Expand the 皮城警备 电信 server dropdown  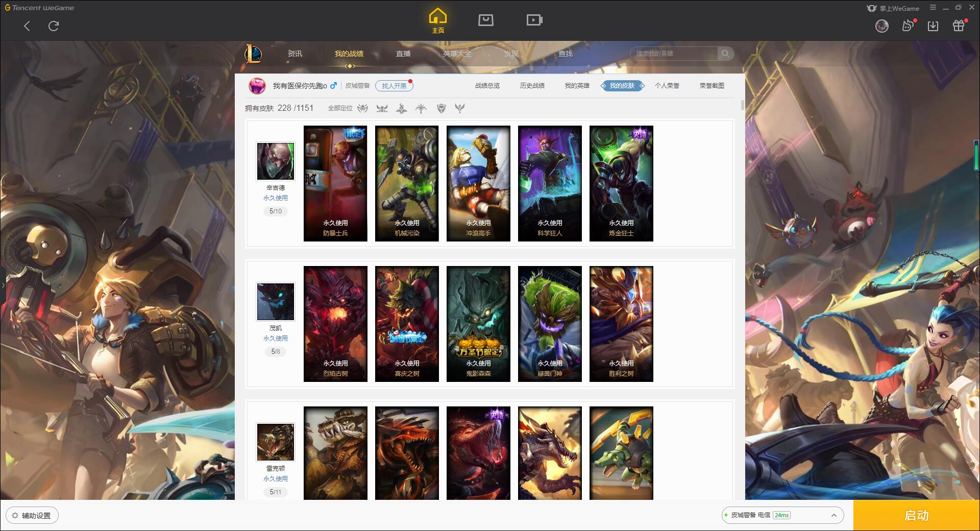782,515
